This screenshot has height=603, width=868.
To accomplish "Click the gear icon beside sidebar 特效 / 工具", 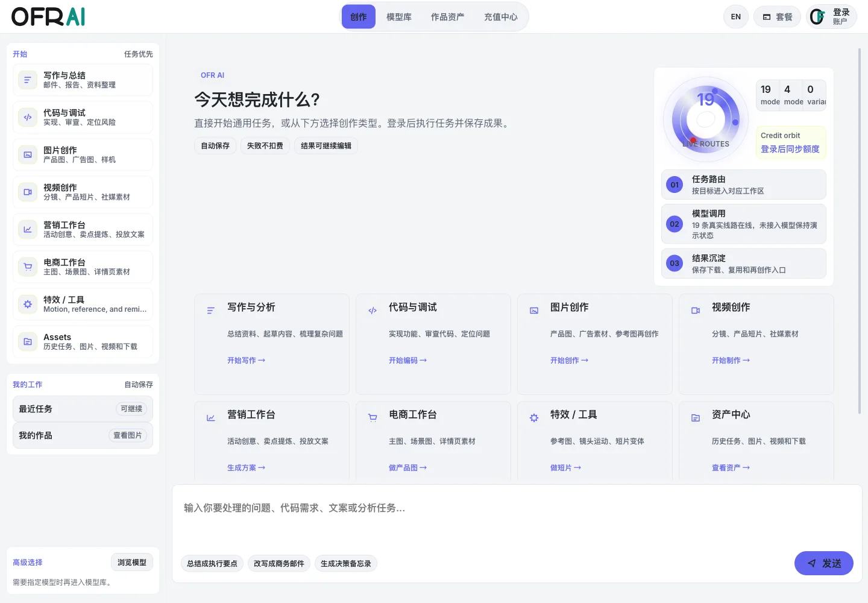I will point(28,305).
